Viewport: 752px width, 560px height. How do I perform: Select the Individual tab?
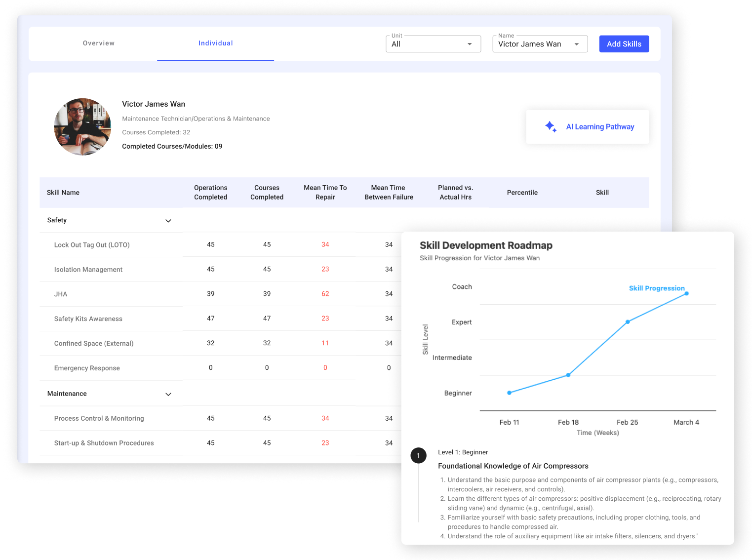(215, 43)
